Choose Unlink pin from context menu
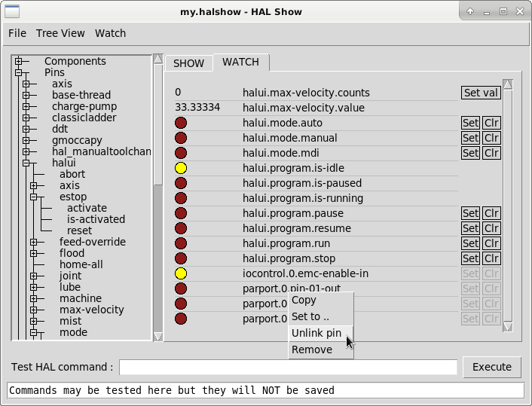The image size is (532, 406). click(316, 333)
